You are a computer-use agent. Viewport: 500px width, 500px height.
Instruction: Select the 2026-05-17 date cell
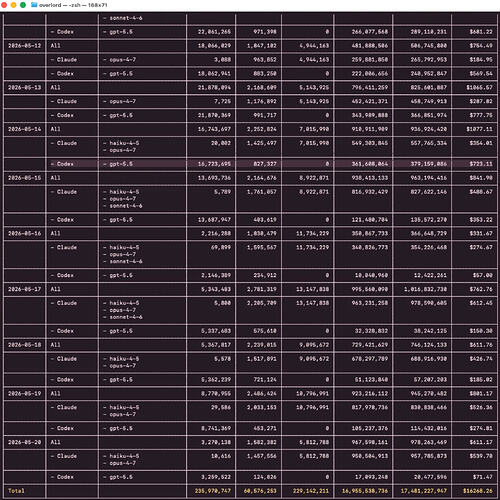pos(25,289)
